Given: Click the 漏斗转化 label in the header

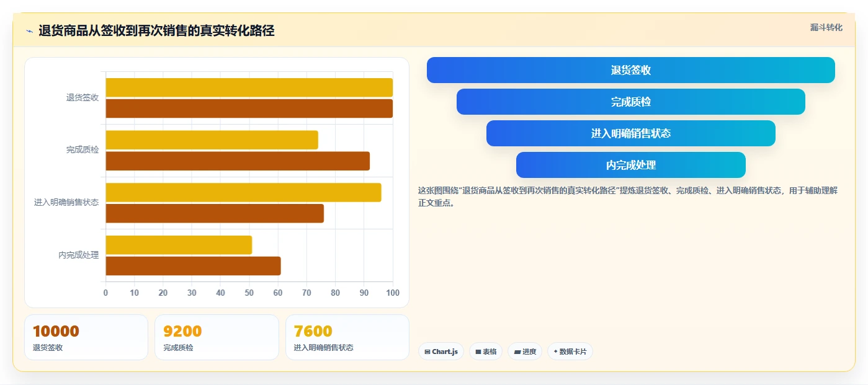Looking at the screenshot, I should point(826,27).
